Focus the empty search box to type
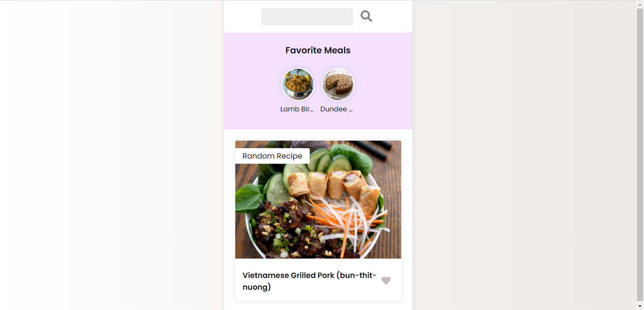Screen dimensions: 644x310 coord(307,16)
